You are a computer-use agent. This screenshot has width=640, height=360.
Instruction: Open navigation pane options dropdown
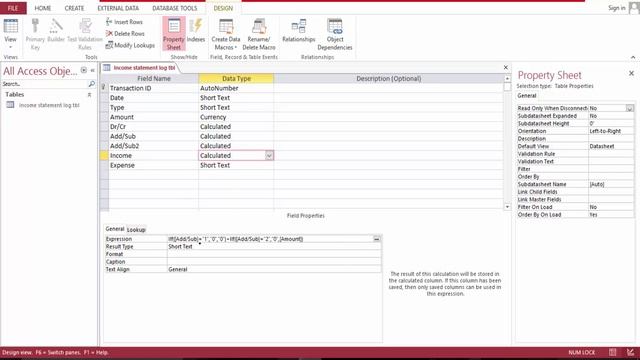[84, 70]
